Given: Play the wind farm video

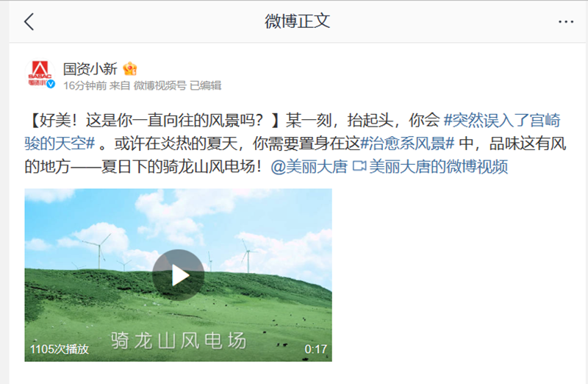Looking at the screenshot, I should point(179,275).
